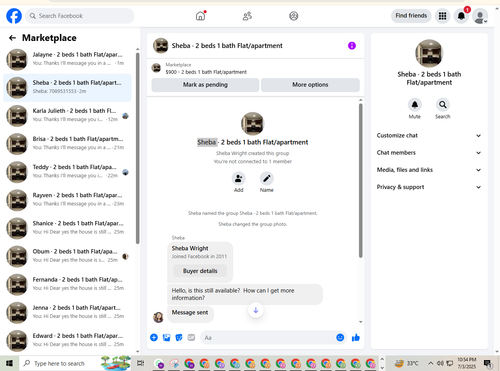Image resolution: width=500 pixels, height=371 pixels.
Task: Click taskbar clock 10:54 PM
Action: point(467,363)
